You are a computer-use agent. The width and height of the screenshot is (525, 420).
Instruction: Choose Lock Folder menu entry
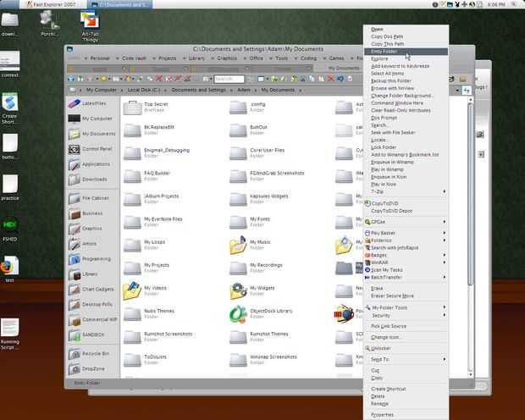[x=406, y=147]
